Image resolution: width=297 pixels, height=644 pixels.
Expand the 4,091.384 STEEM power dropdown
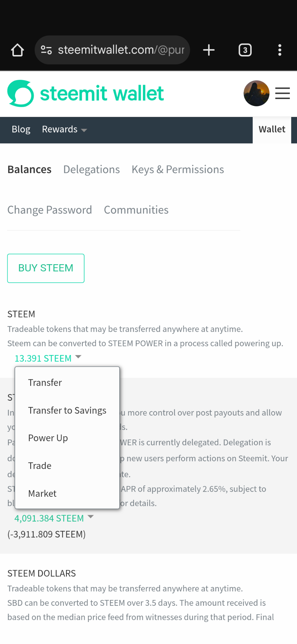pyautogui.click(x=54, y=518)
